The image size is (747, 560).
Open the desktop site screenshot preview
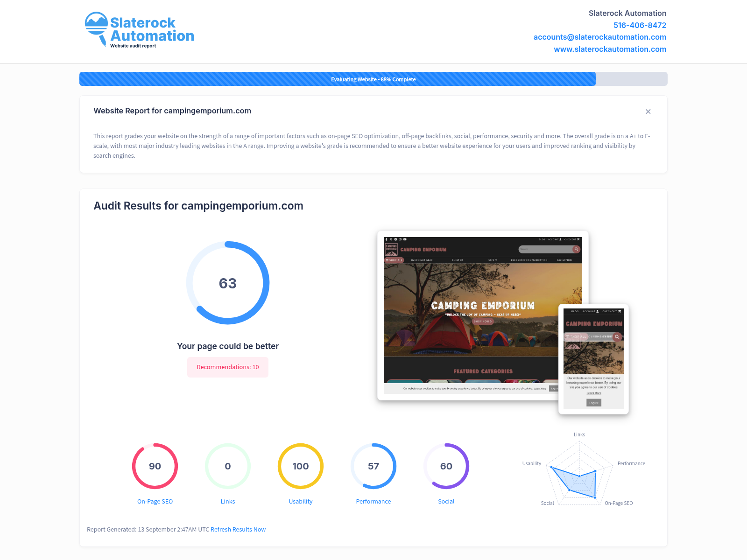(483, 315)
